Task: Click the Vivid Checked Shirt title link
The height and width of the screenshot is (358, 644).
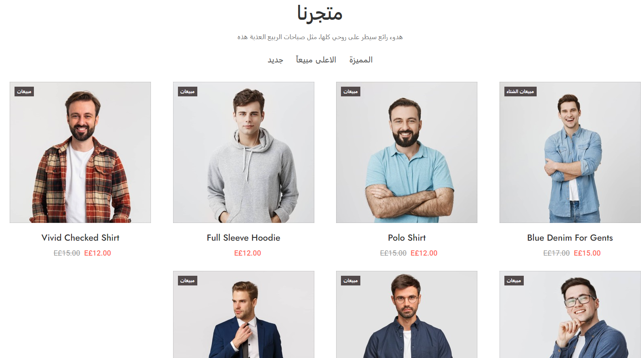Action: tap(80, 238)
